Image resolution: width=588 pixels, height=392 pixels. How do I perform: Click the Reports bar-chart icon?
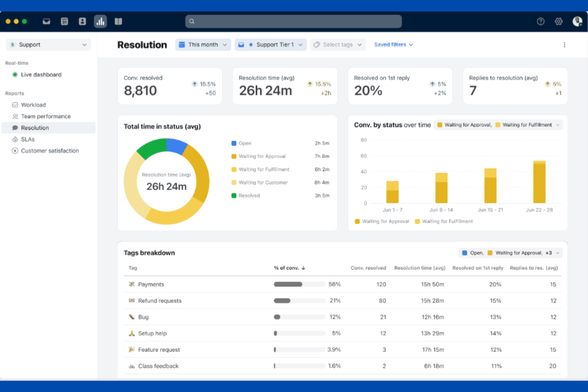tap(100, 21)
